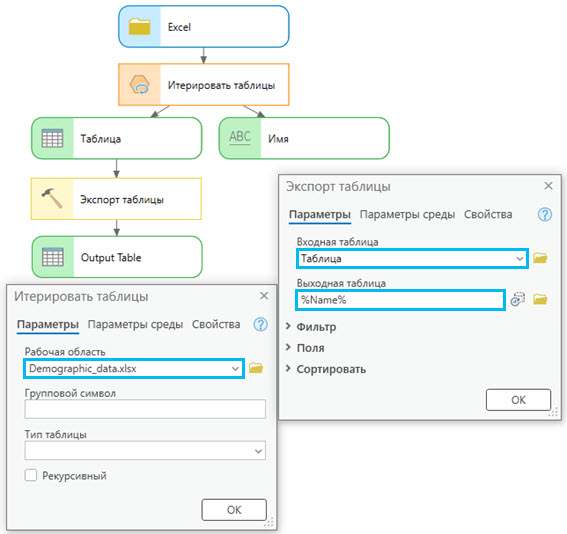Enable the Рекурсивный checkbox

pyautogui.click(x=31, y=475)
